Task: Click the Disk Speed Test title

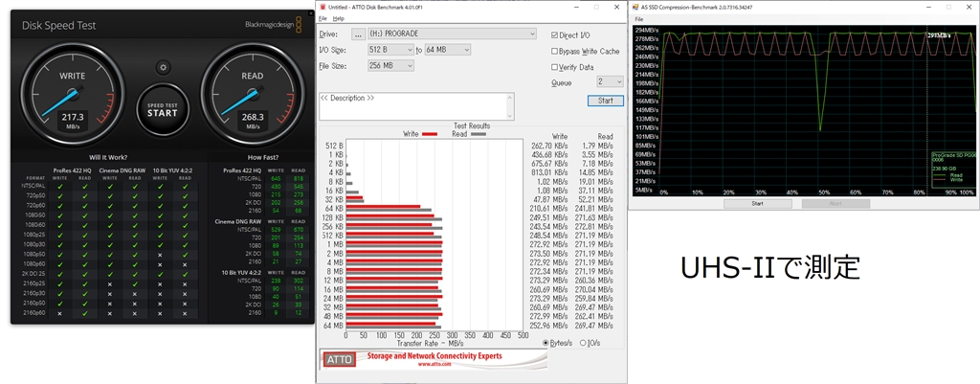Action: (x=59, y=26)
